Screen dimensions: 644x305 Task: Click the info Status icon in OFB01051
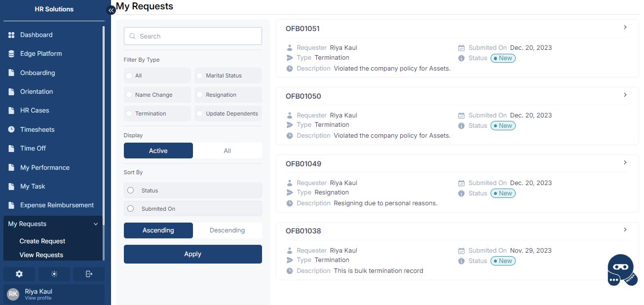[x=461, y=58]
